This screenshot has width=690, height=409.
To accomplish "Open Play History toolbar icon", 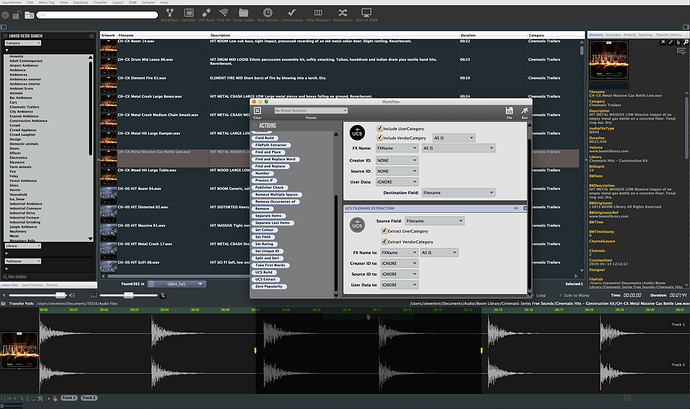I will [x=268, y=13].
